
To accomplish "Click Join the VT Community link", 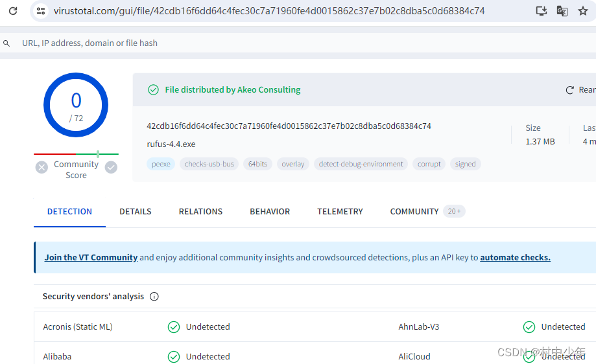I will click(x=91, y=257).
